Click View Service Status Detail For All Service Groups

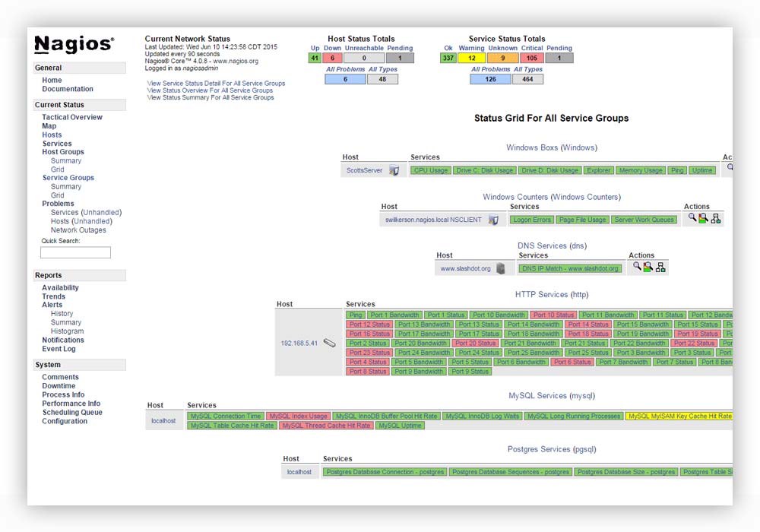[x=216, y=84]
